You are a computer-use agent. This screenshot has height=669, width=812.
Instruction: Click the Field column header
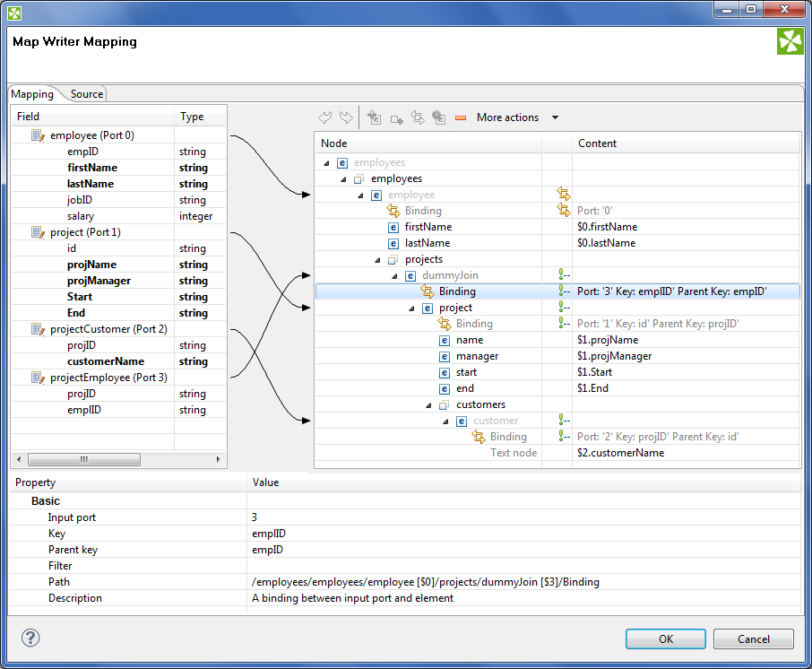93,117
